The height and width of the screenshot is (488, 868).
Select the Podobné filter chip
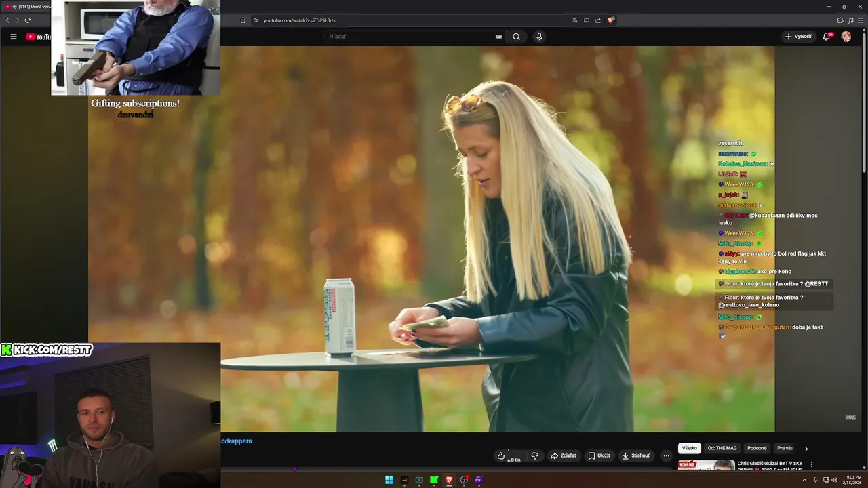pyautogui.click(x=757, y=448)
